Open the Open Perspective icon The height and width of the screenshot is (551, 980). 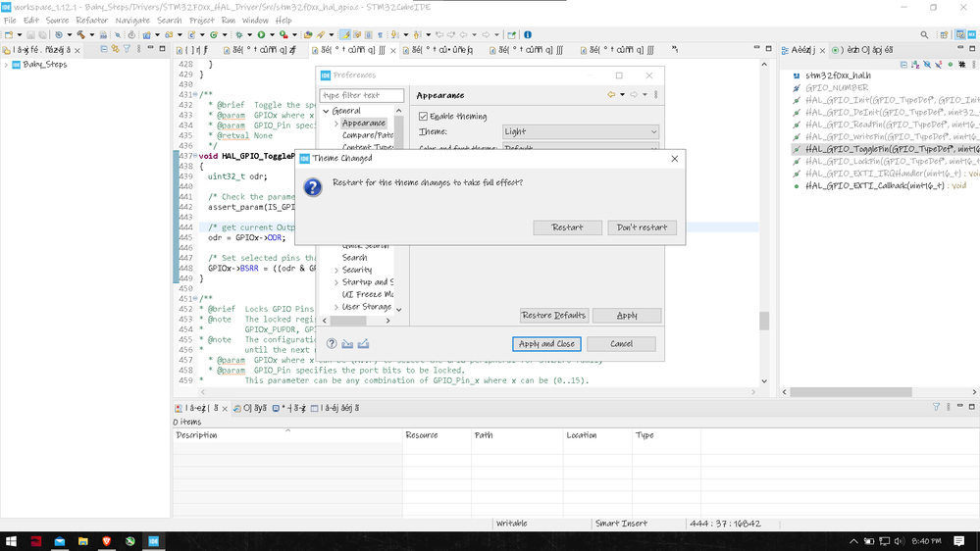pos(945,35)
